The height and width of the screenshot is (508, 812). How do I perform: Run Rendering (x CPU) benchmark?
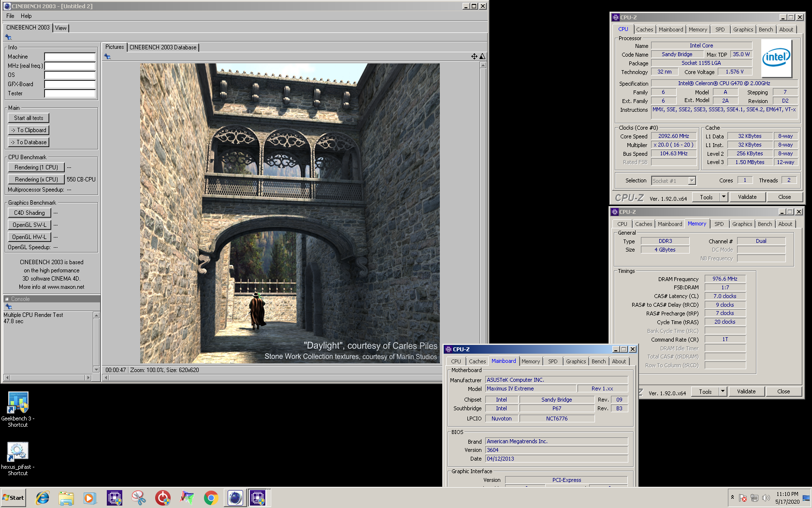point(36,179)
